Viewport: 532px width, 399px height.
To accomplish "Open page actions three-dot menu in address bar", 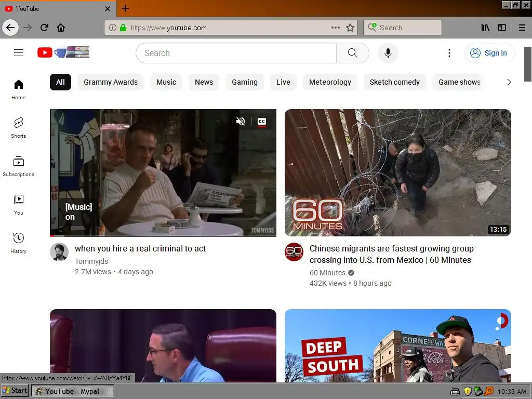I will point(336,28).
